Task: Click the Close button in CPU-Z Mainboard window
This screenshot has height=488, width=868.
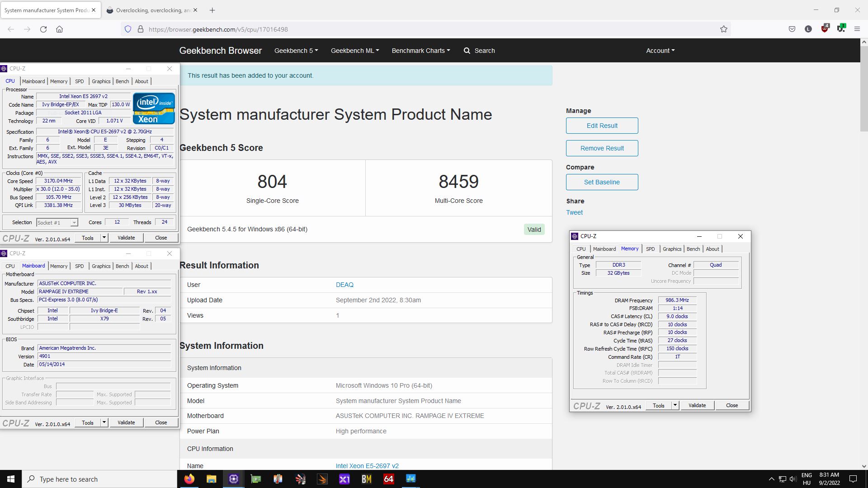Action: click(x=161, y=422)
